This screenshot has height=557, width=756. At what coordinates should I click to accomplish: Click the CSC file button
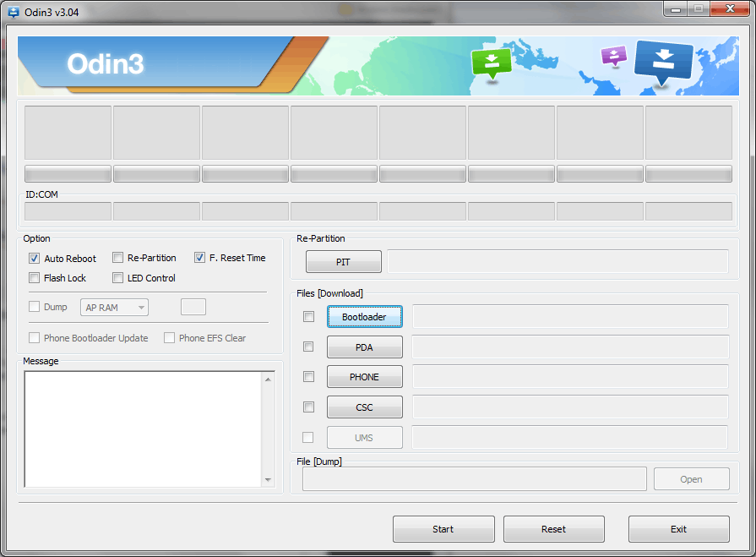pos(365,407)
